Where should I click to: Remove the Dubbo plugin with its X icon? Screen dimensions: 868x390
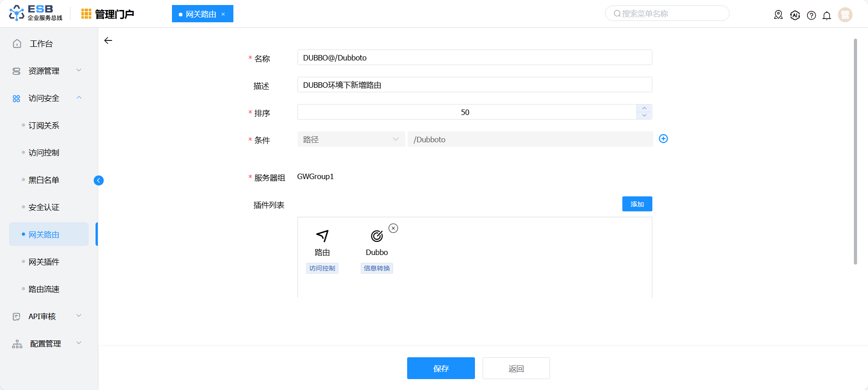(x=394, y=228)
